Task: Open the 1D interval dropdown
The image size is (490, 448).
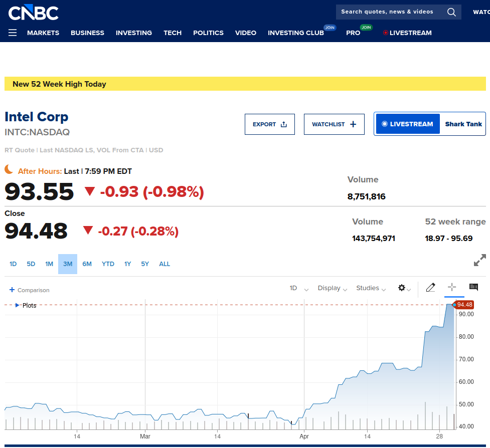Action: [x=299, y=288]
